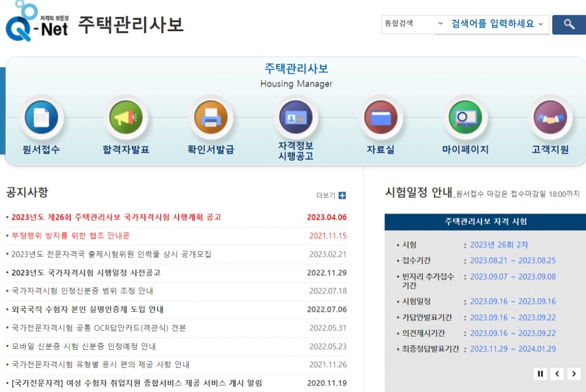Open notice 여성 수험자 취업지원 종합서비스 개시 알림
Viewport: 586px width, 392px height.
pos(137,383)
